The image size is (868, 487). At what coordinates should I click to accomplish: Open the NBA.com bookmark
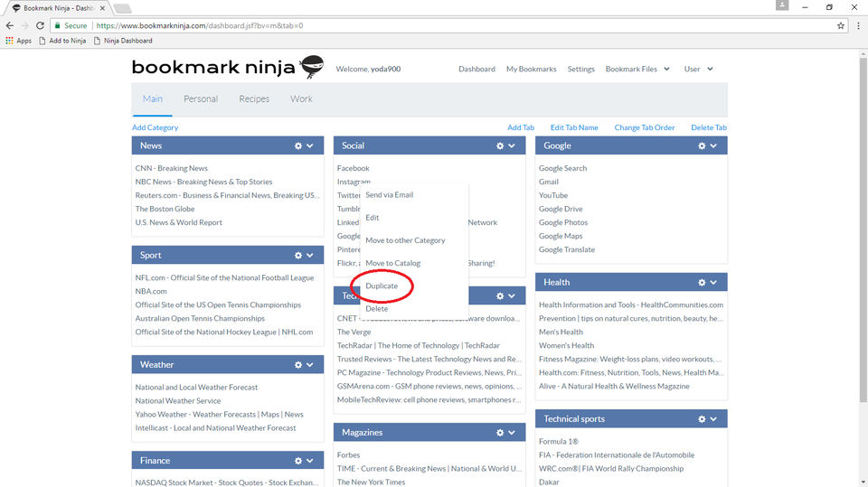[x=151, y=291]
